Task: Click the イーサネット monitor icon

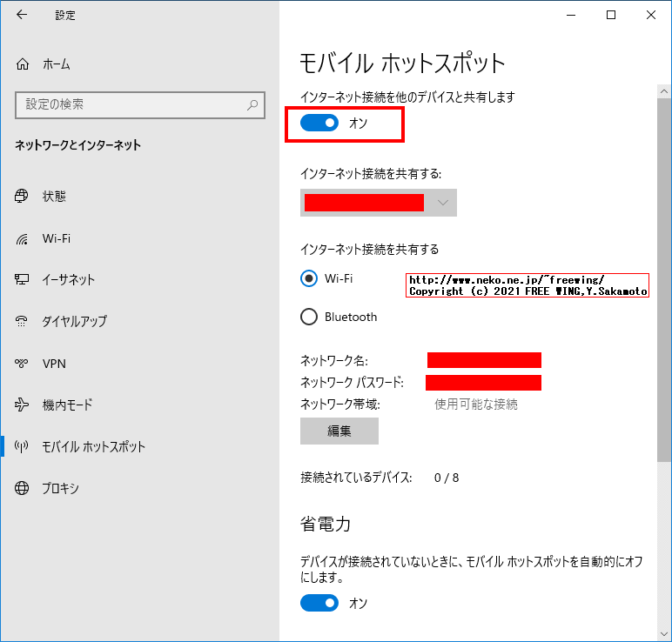Action: pos(22,279)
